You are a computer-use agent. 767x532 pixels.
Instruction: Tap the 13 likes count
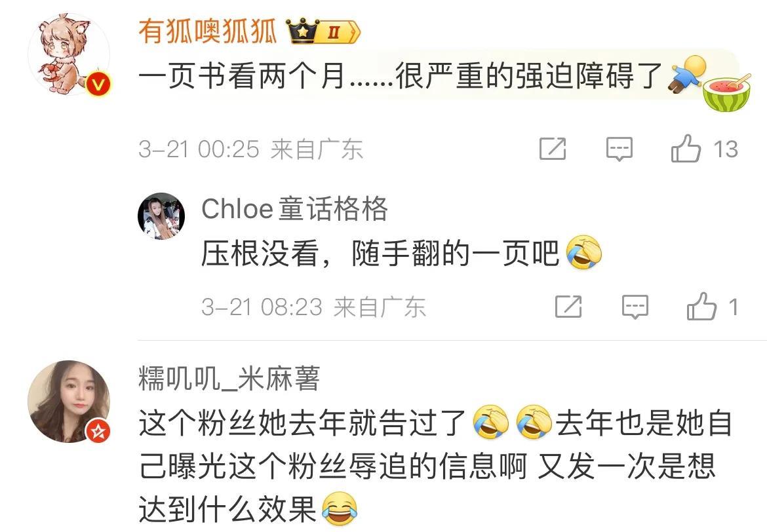click(x=726, y=149)
